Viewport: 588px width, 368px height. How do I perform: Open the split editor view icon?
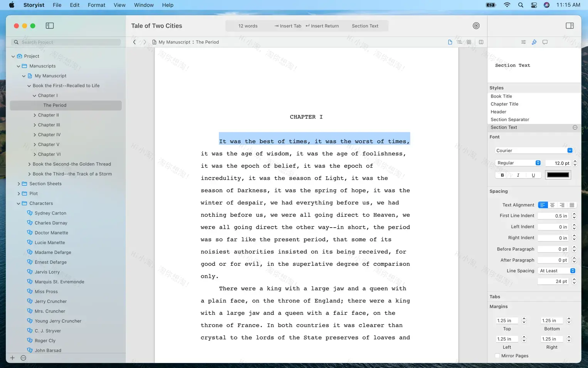[x=481, y=42]
